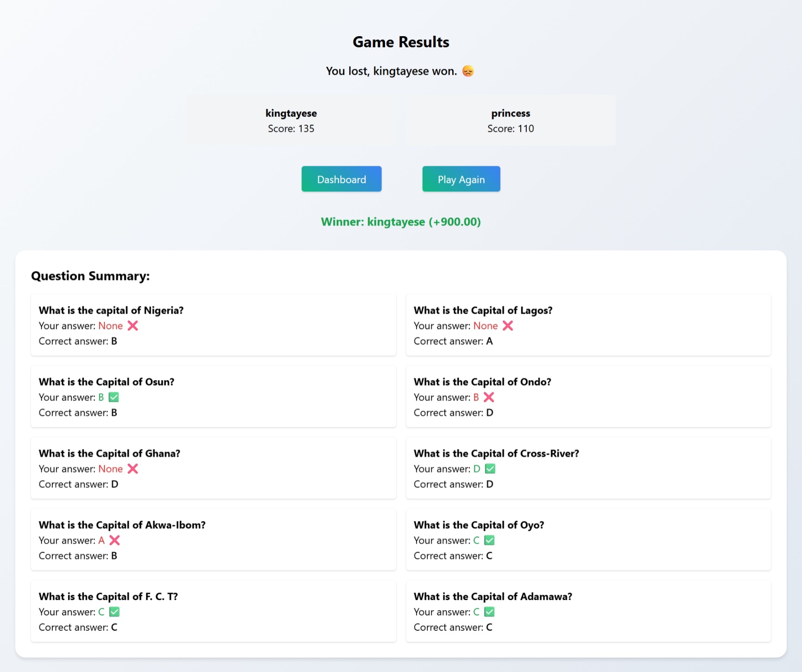The height and width of the screenshot is (672, 802).
Task: Click 'What is the Capital of Lagos?'
Action: coord(483,310)
